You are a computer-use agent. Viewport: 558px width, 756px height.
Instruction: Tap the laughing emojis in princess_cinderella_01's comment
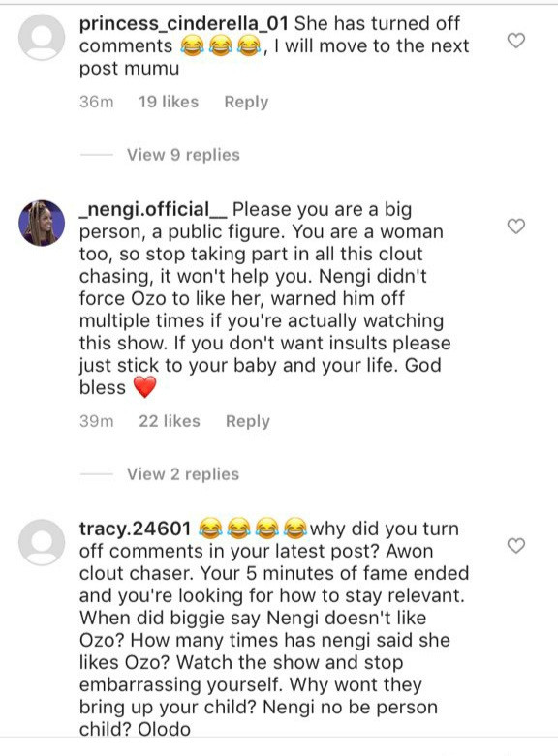[x=220, y=46]
